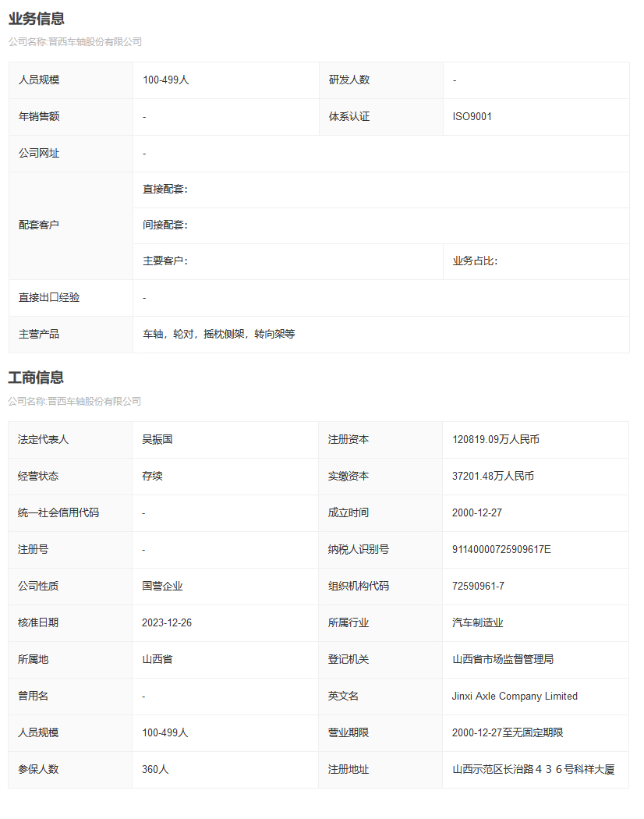Screen dimensions: 644x819
Task: Select 山西省 in the 所属地 row
Action: (x=157, y=660)
